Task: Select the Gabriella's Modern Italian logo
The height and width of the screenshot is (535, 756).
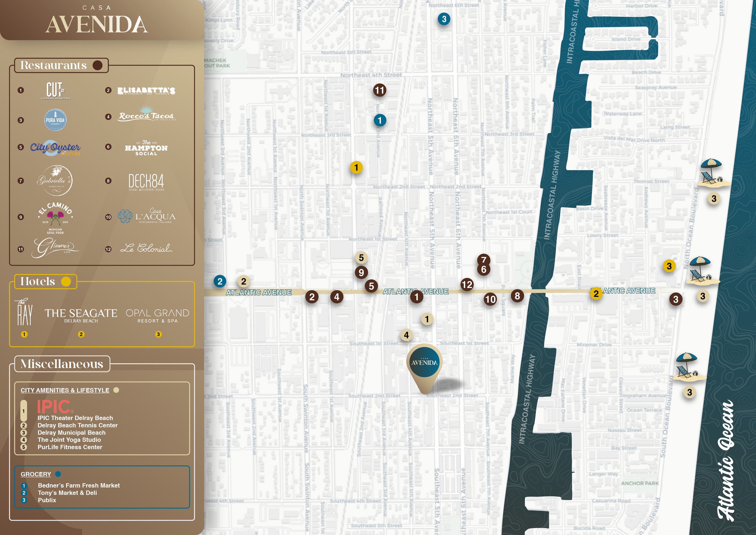Action: 55,181
